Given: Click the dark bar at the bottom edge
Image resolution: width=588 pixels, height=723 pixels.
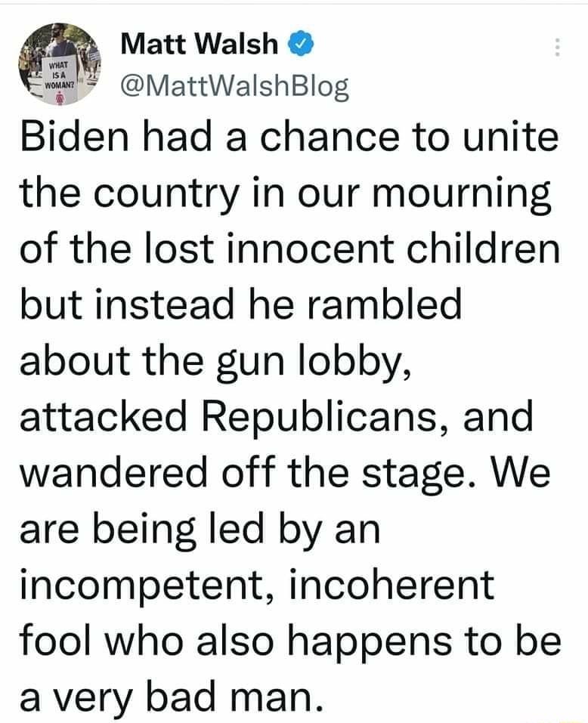Looking at the screenshot, I should (294, 720).
